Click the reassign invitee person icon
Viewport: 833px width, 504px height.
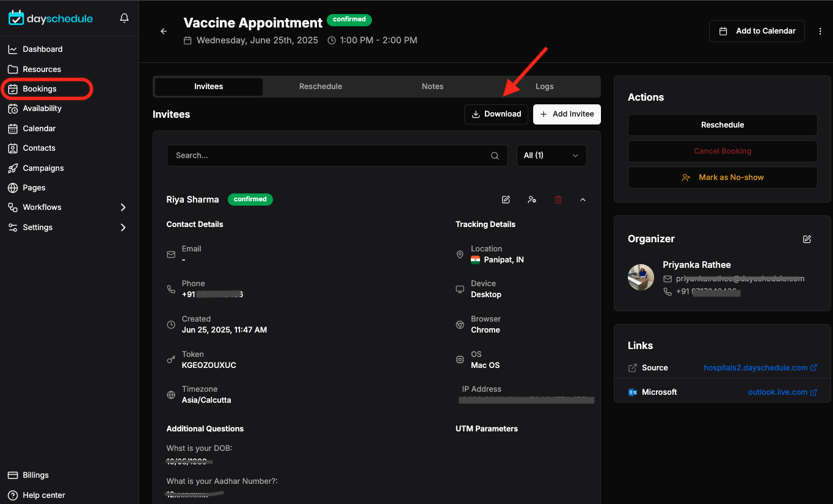point(532,200)
